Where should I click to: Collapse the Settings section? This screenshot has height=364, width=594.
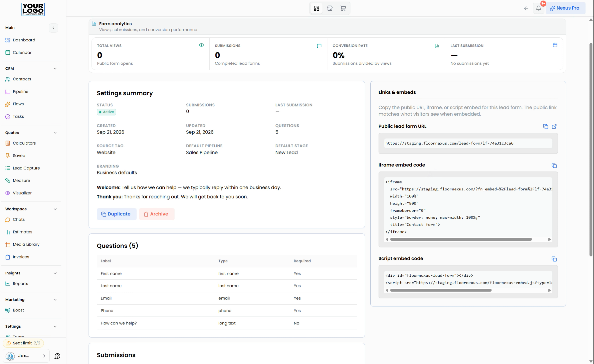click(x=55, y=327)
